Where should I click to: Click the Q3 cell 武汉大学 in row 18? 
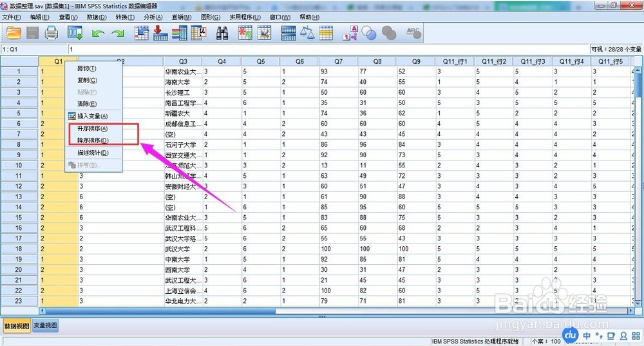pos(183,249)
